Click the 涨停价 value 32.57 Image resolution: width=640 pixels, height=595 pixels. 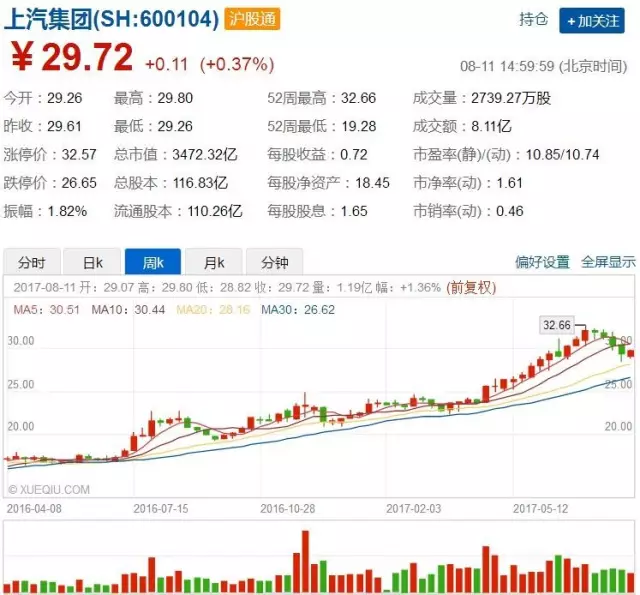tap(79, 155)
